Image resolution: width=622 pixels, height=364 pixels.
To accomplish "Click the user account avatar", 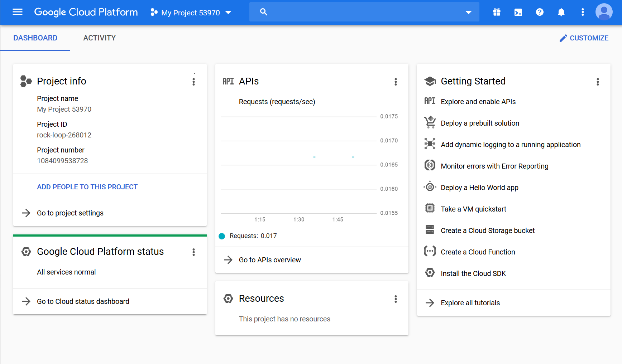I will [x=604, y=12].
